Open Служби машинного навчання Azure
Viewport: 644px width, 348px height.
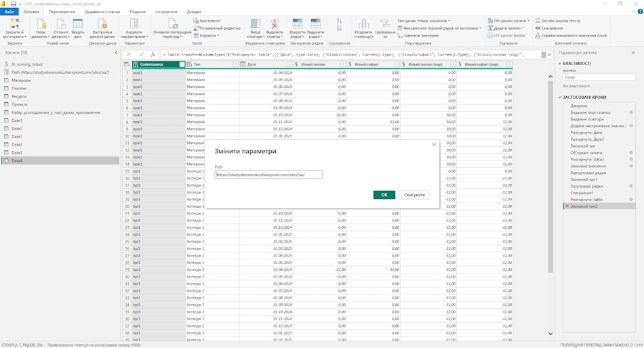pos(571,35)
